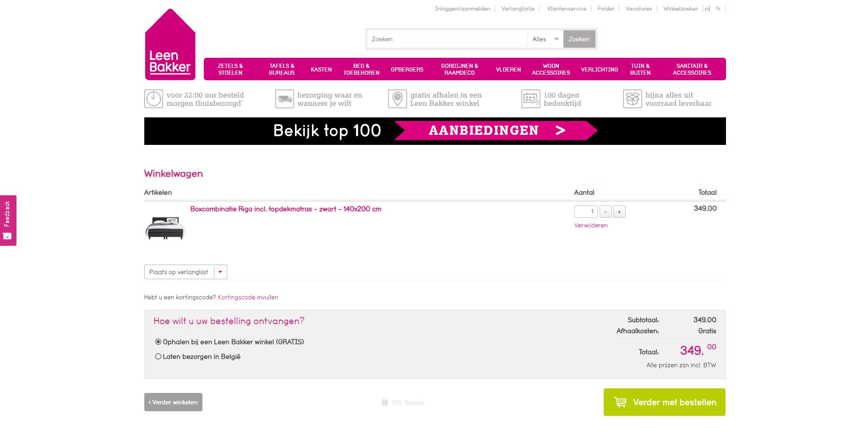Open the KASTEN menu
The height and width of the screenshot is (442, 868).
click(x=321, y=69)
